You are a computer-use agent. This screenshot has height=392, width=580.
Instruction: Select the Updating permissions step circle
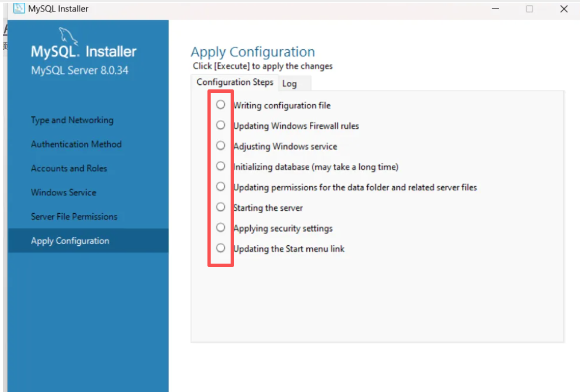tap(220, 187)
